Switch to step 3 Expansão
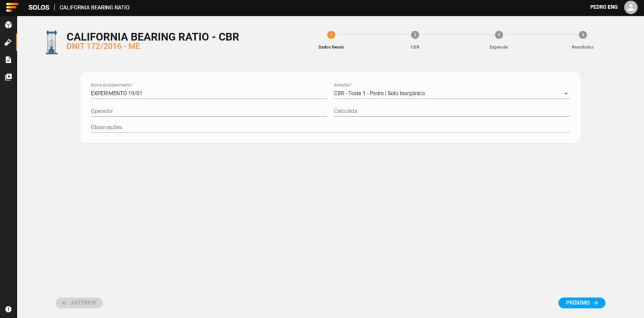Viewport: 644px width, 318px height. click(x=499, y=35)
